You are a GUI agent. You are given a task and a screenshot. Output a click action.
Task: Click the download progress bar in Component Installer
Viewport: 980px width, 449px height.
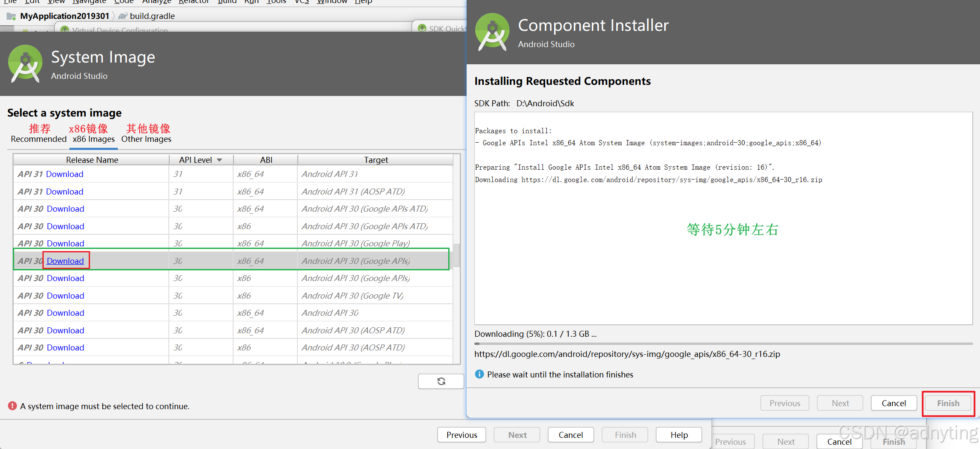tap(723, 344)
